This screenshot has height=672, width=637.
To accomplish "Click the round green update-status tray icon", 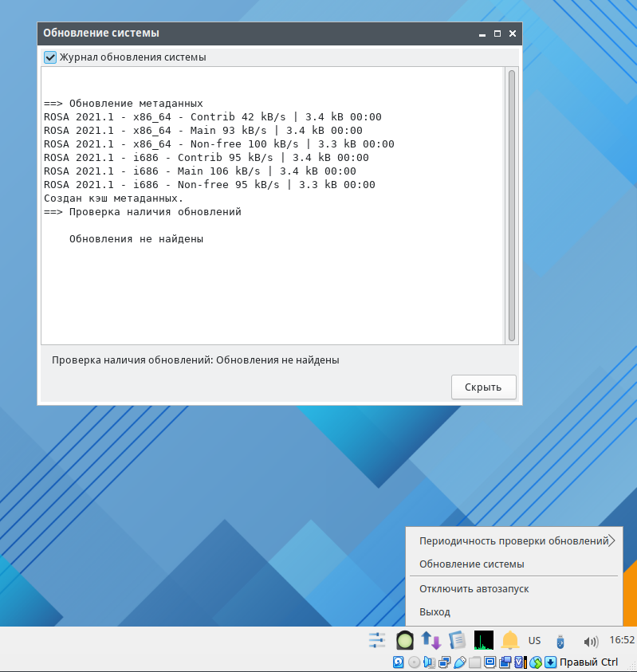I will 405,640.
